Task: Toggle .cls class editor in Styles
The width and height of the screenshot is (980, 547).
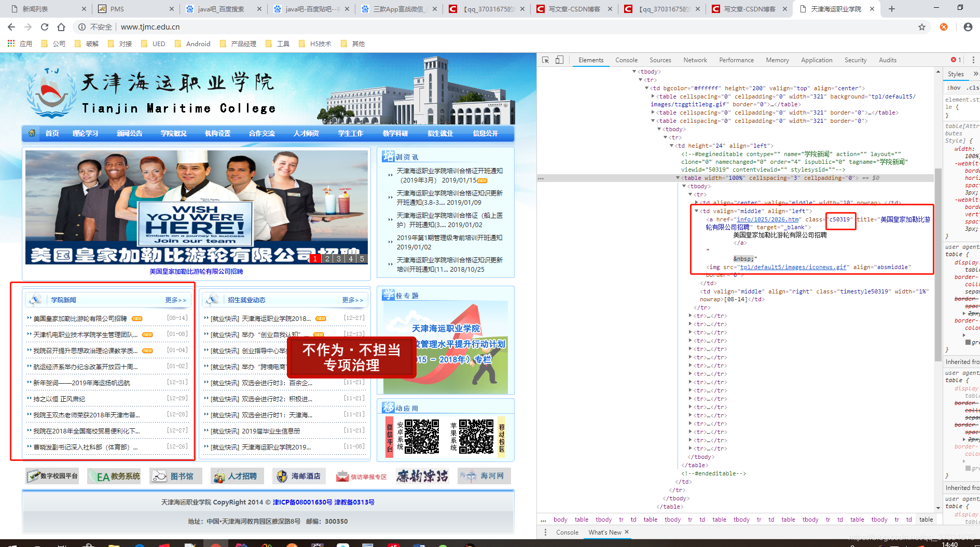Action: (973, 88)
